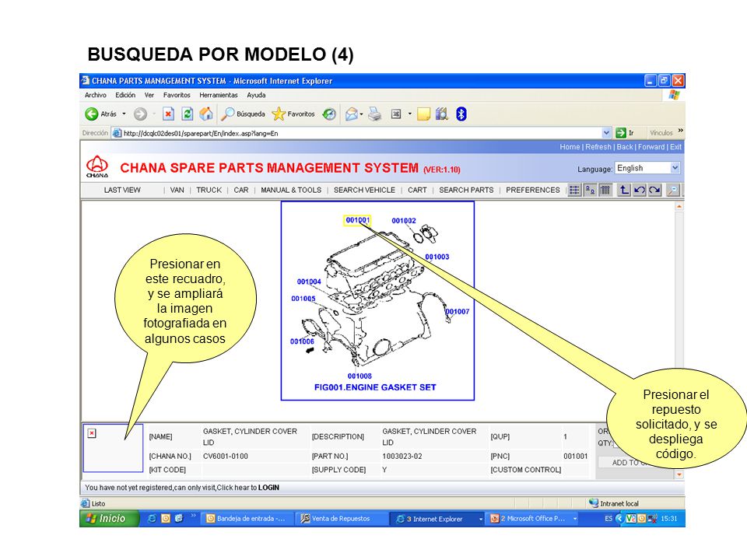Expand the quick launch overflow chevron
747x560 pixels.
point(194,516)
